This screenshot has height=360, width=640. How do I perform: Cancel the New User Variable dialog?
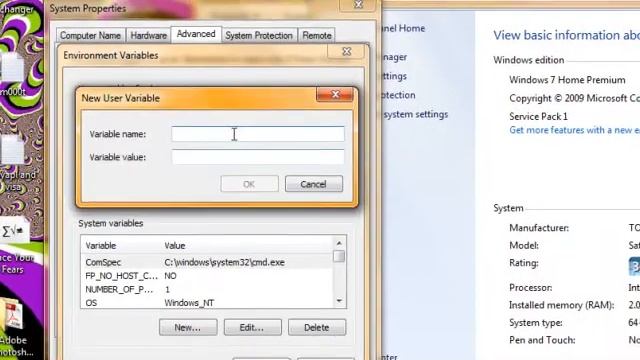[313, 184]
